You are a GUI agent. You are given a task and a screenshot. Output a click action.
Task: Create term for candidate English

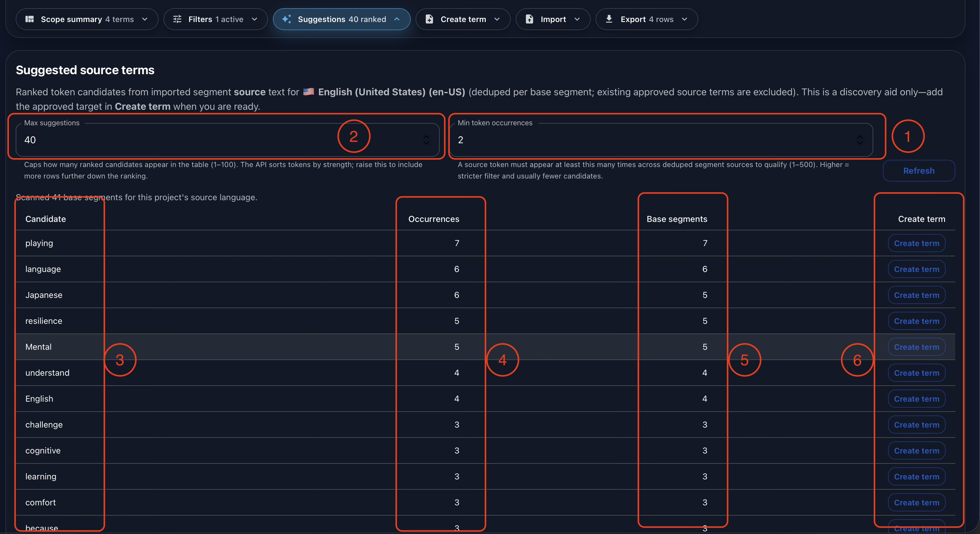pyautogui.click(x=916, y=399)
